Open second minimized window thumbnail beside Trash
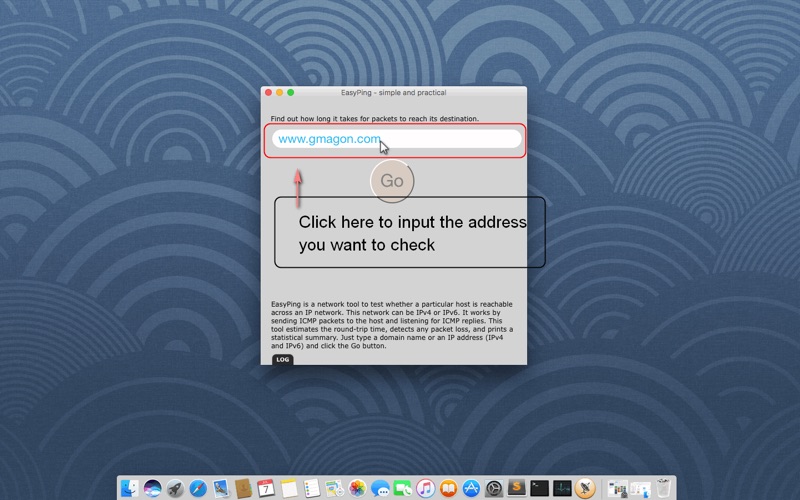800x500 pixels. (x=641, y=488)
